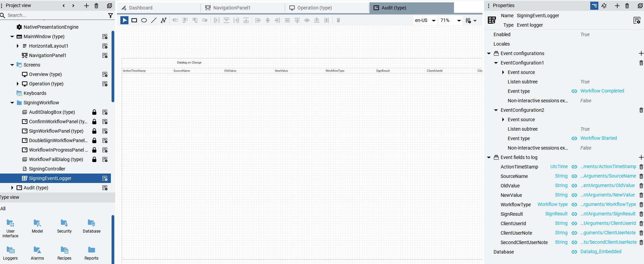Toggle the lock on AuditDialogBox (type)
644x264 pixels.
coord(94,112)
